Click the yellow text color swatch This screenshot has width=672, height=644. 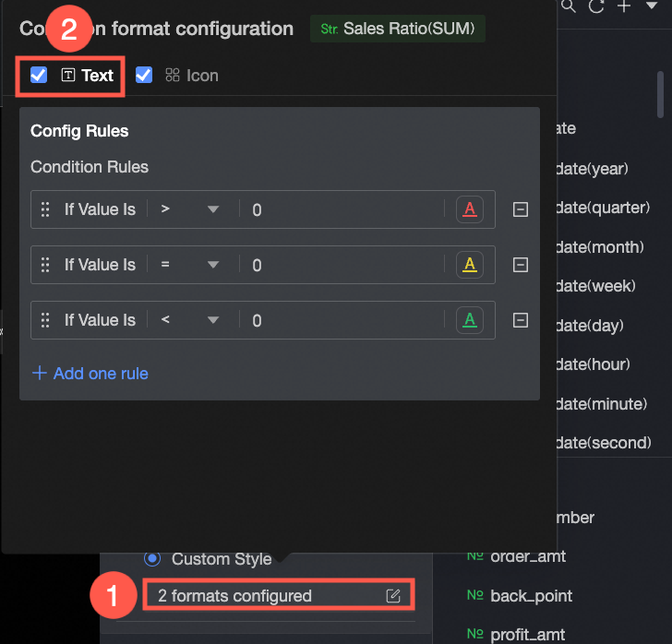tap(470, 265)
